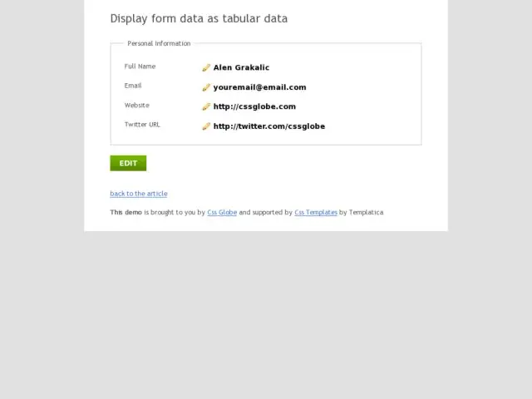Click pencil icon next to twitter.com/cssglobe
The width and height of the screenshot is (532, 399).
point(206,126)
